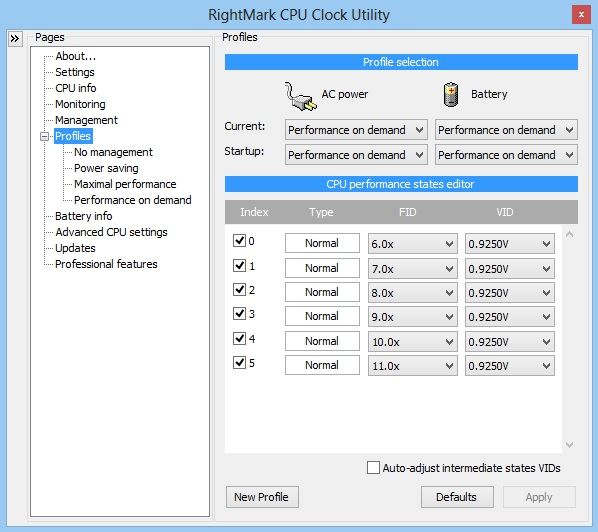This screenshot has width=598, height=532.
Task: Open the 10.0x FID dropdown
Action: tap(413, 342)
